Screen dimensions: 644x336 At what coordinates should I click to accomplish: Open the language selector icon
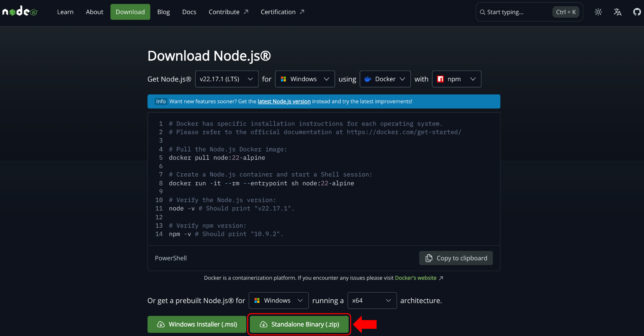pos(617,12)
